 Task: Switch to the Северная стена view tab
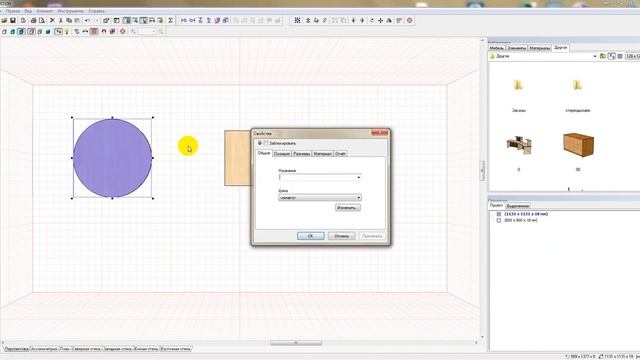(x=86, y=349)
